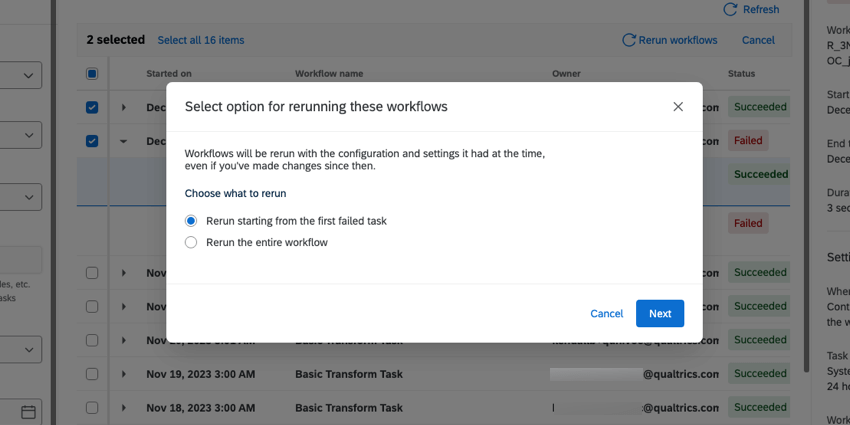Click the Next button
The width and height of the screenshot is (850, 425).
[x=660, y=313]
